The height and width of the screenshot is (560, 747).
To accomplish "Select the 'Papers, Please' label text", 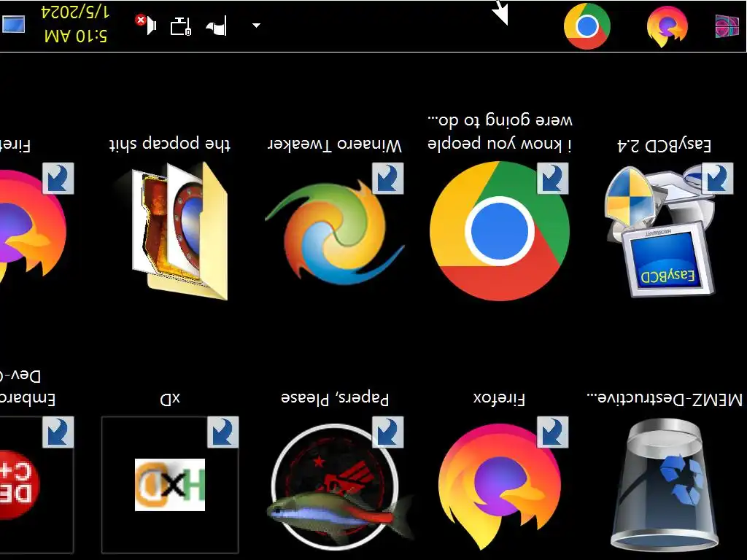I will [x=335, y=398].
